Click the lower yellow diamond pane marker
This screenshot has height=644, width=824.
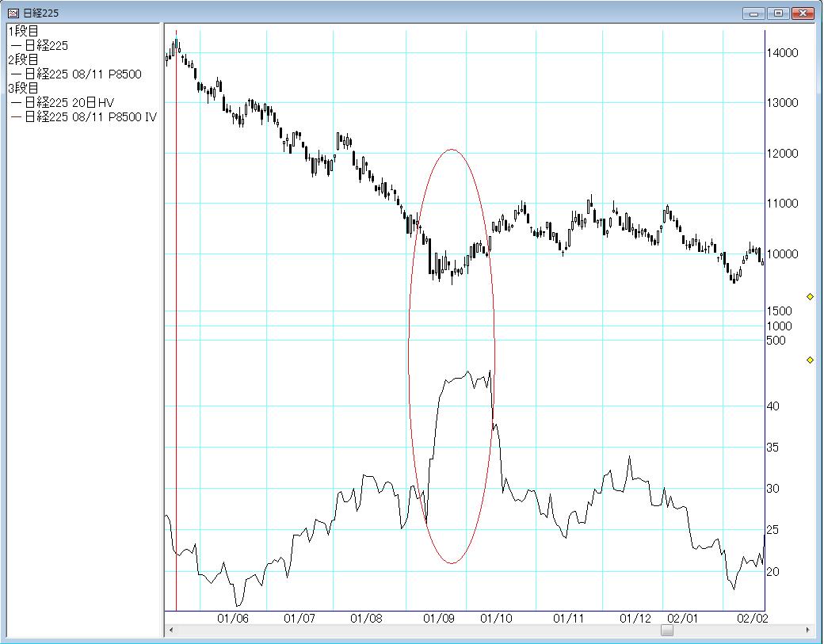point(810,360)
